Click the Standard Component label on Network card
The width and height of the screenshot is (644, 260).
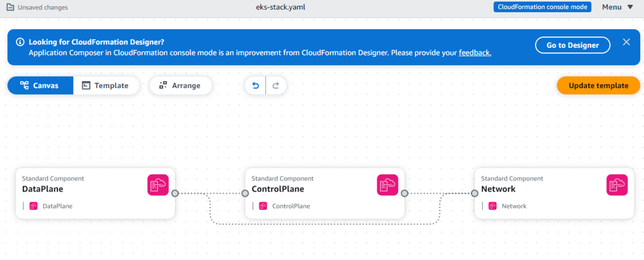click(512, 179)
